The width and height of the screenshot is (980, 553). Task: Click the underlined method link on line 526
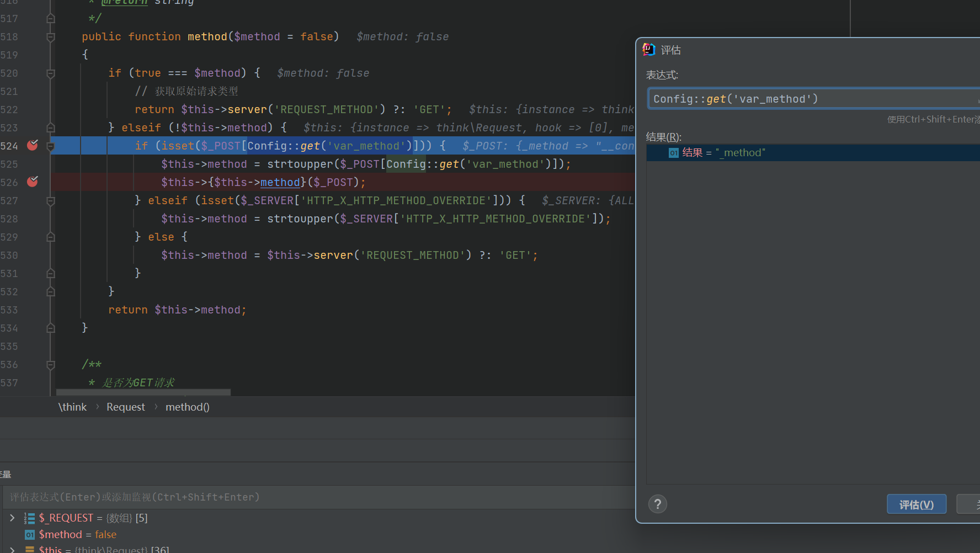tap(280, 182)
